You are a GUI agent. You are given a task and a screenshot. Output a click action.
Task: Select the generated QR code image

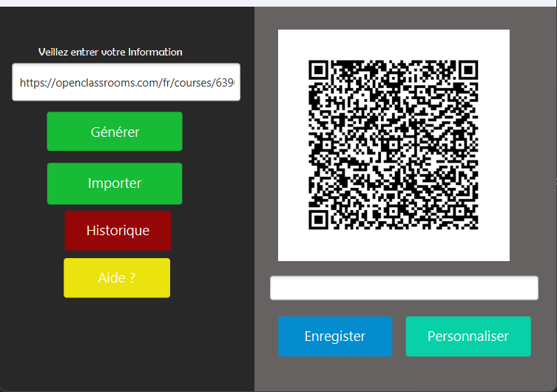394,145
